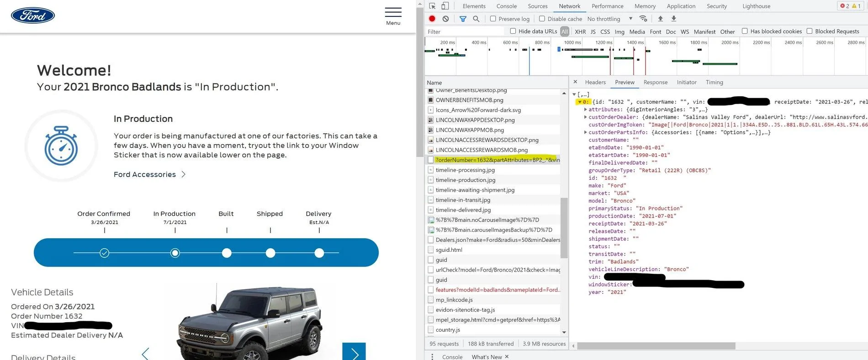Expand the custOrderPartsInfo node
The width and height of the screenshot is (868, 360).
click(x=586, y=132)
